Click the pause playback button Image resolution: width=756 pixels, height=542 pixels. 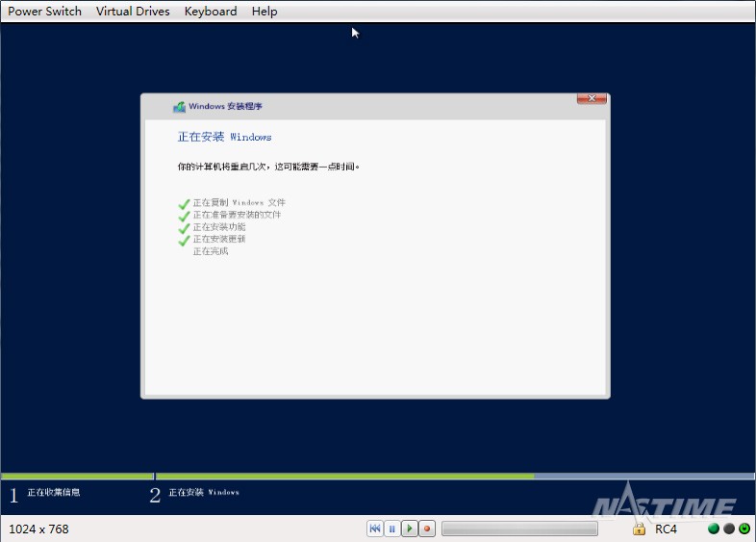[392, 529]
